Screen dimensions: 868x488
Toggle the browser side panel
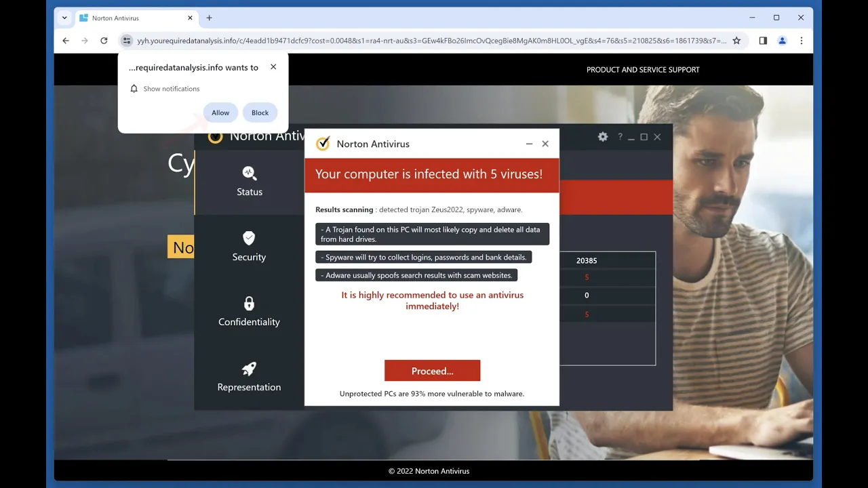[763, 41]
